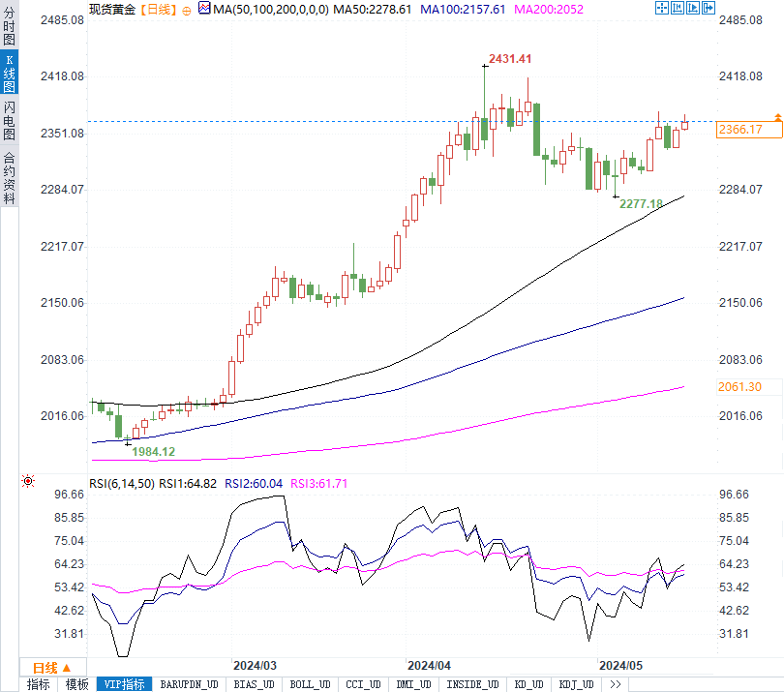
Task: Click the MA100:2157.61 value
Action: [463, 10]
